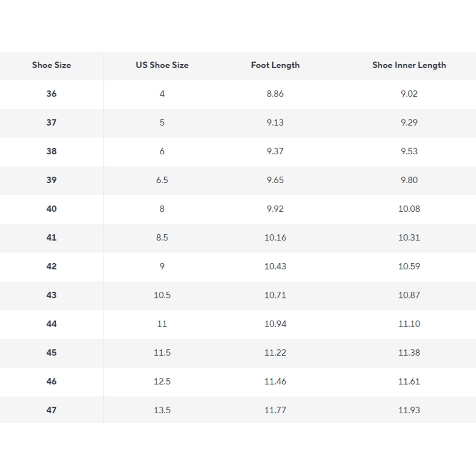The width and height of the screenshot is (476, 476).
Task: Click shoe size 39 row label
Action: (51, 180)
